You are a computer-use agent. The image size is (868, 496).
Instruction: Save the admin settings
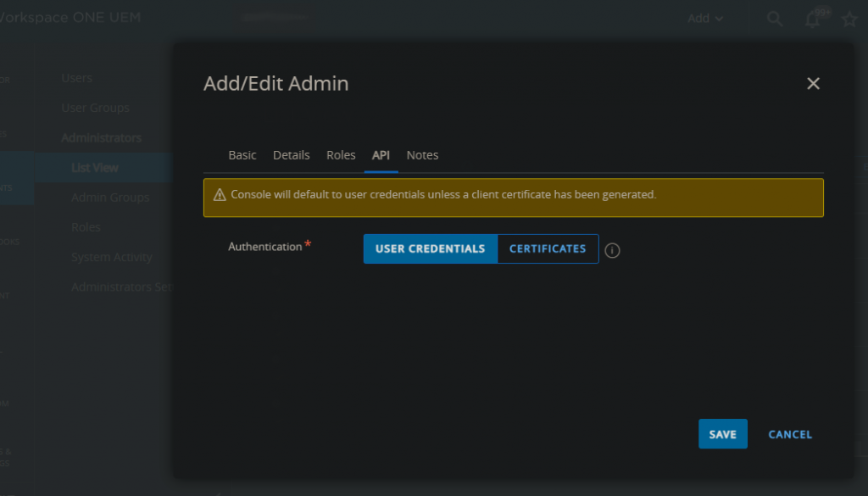[722, 434]
